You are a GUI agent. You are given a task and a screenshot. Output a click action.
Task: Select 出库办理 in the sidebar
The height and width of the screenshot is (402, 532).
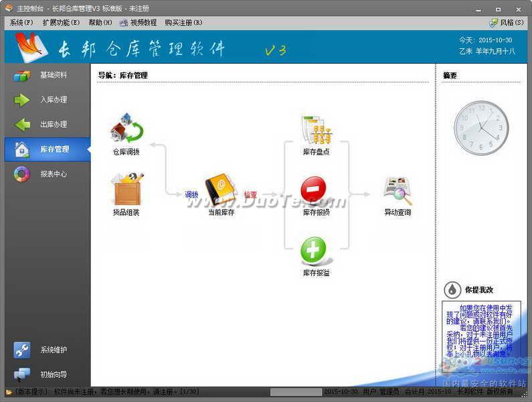[x=54, y=125]
